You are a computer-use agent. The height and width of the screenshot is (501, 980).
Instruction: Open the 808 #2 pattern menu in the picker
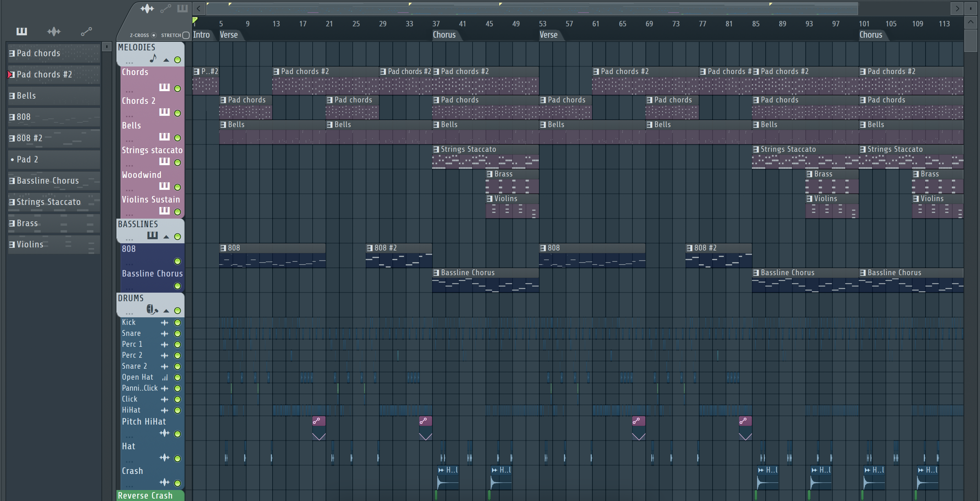click(12, 138)
